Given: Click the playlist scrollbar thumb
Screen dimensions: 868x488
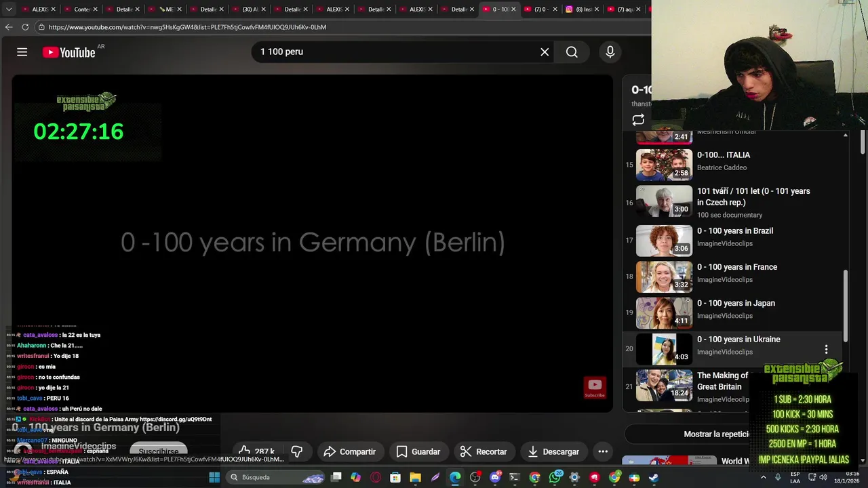Looking at the screenshot, I should pyautogui.click(x=845, y=306).
